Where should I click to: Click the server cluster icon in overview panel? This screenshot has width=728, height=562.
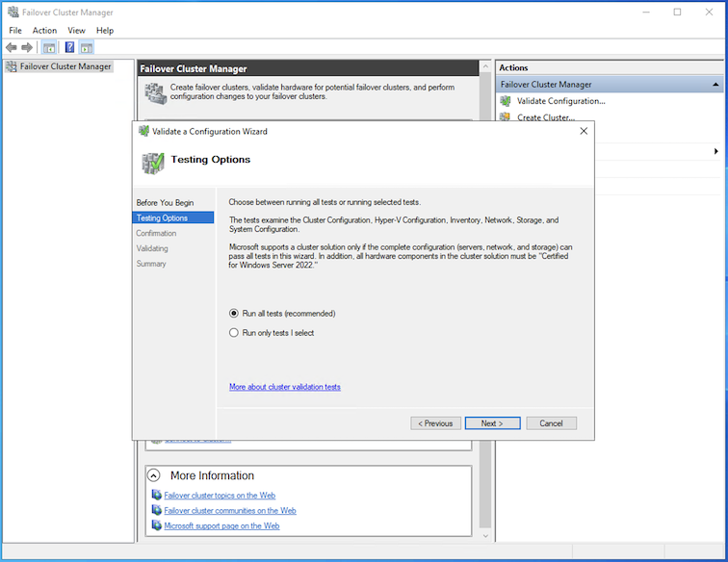(x=156, y=93)
